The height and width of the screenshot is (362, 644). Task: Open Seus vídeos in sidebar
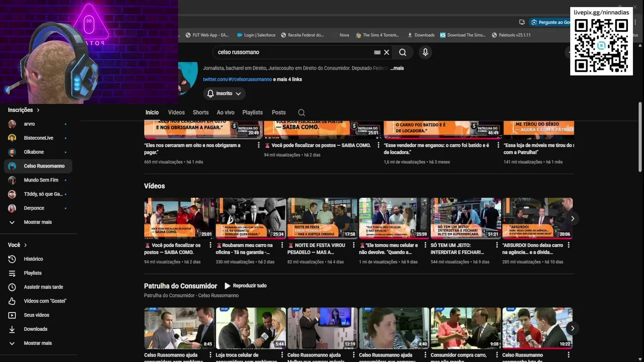pos(36,315)
